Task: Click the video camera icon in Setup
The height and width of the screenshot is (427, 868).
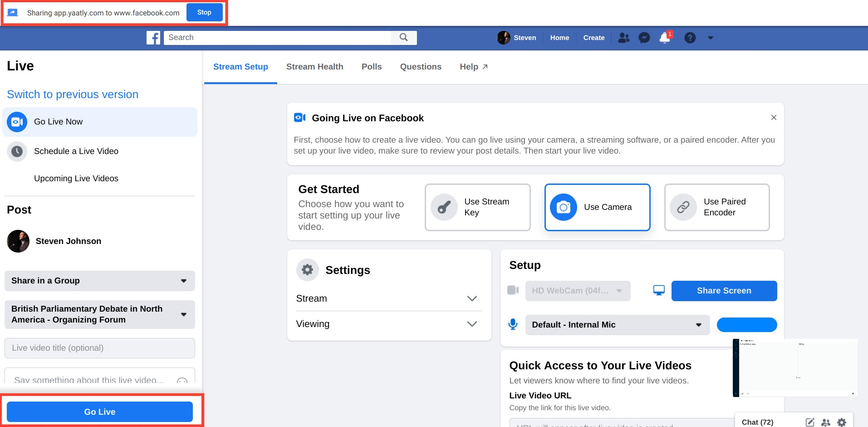Action: [x=513, y=290]
